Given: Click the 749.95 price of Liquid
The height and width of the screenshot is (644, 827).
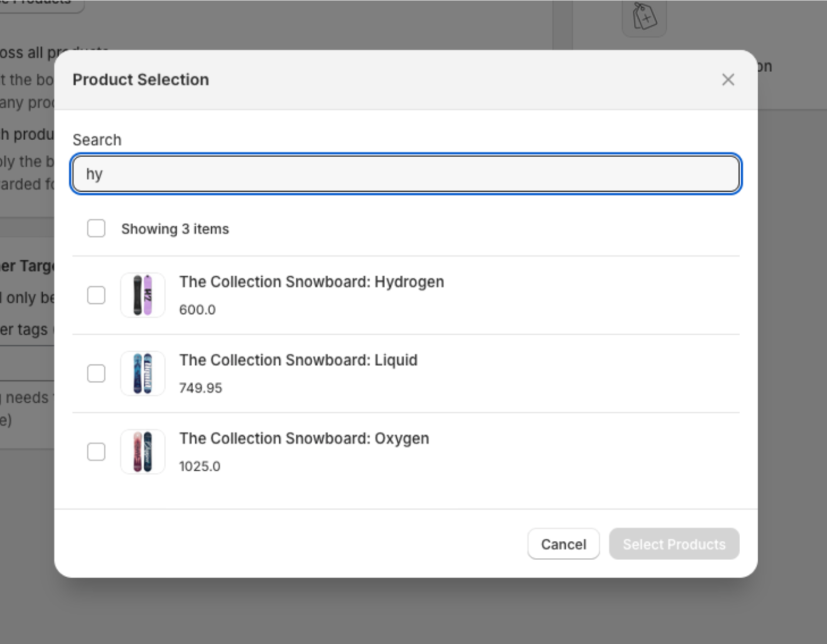Looking at the screenshot, I should (x=201, y=388).
